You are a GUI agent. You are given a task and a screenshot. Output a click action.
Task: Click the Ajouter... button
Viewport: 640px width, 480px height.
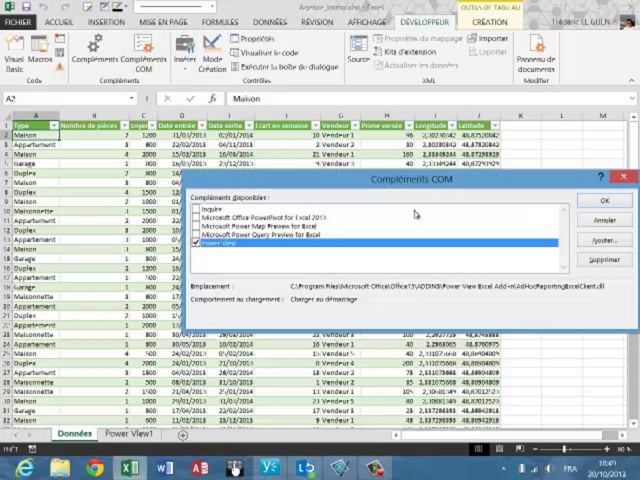(x=605, y=240)
